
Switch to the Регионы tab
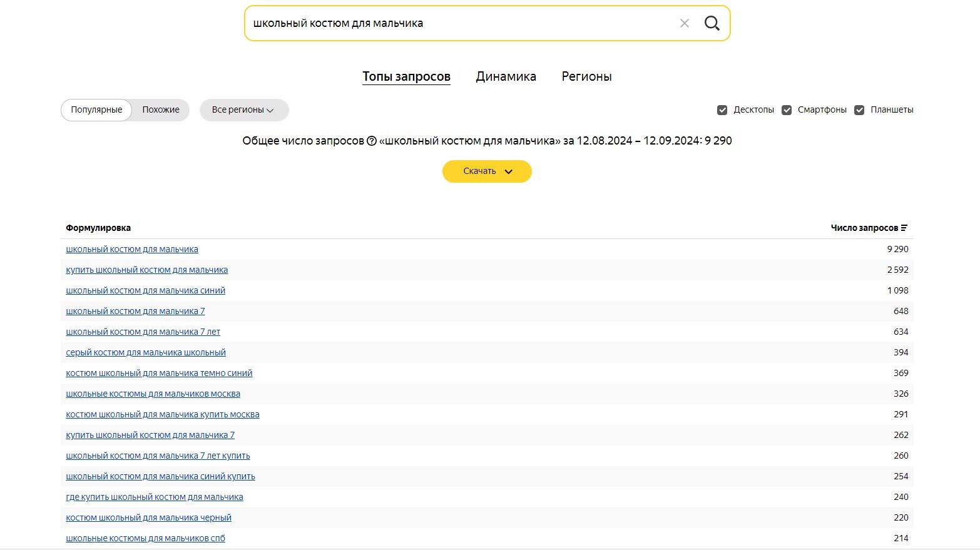tap(586, 76)
